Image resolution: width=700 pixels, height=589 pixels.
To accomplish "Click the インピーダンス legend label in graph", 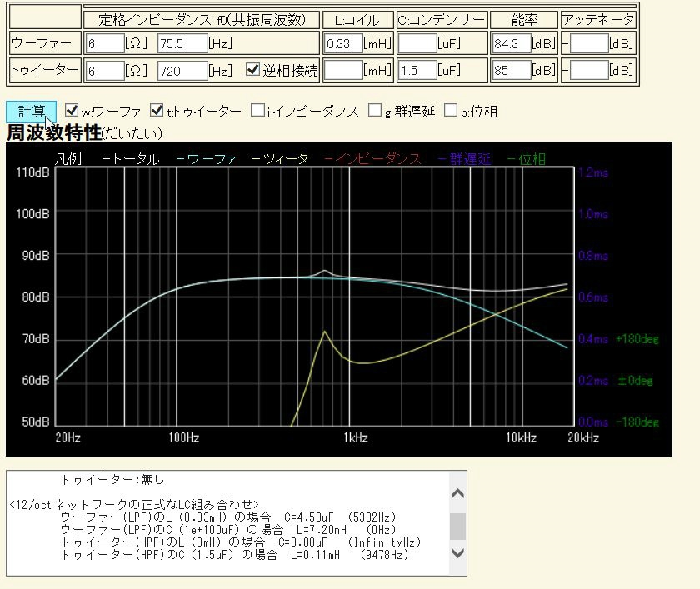I will (373, 159).
